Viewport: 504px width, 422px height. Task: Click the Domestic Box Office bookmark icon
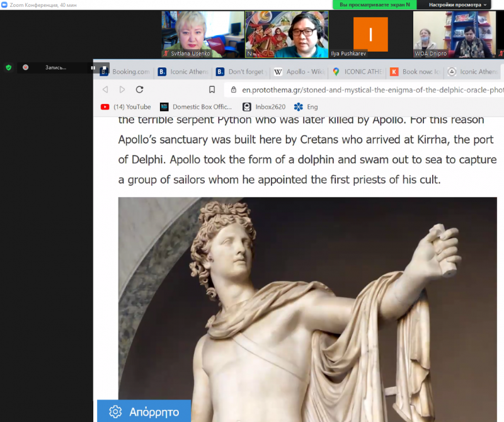[164, 106]
